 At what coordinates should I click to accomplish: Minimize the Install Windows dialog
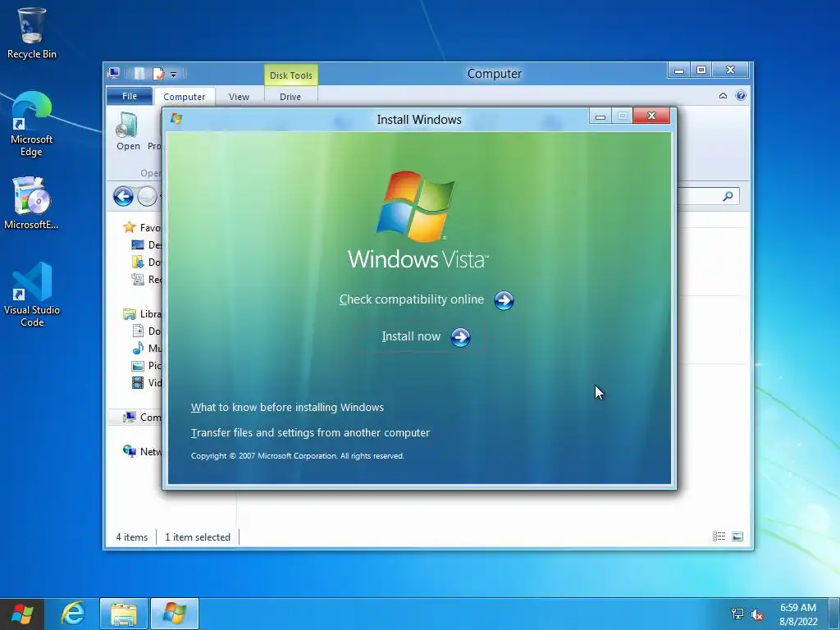[600, 116]
